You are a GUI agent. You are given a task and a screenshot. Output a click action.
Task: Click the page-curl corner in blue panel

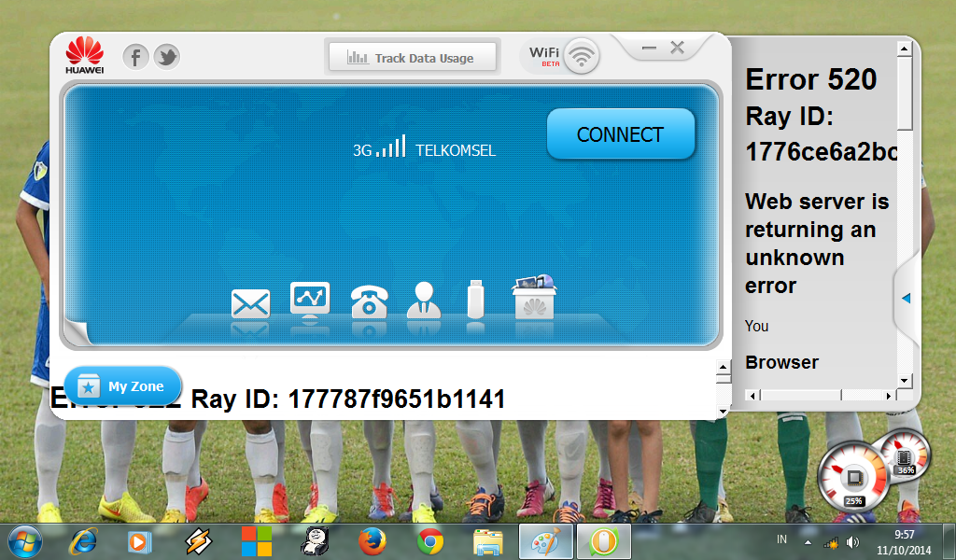click(x=77, y=332)
